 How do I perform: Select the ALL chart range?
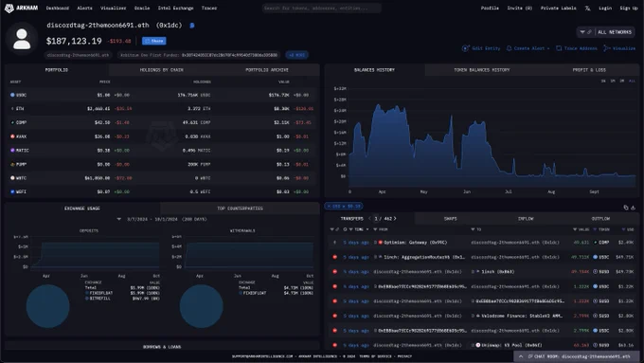632,81
